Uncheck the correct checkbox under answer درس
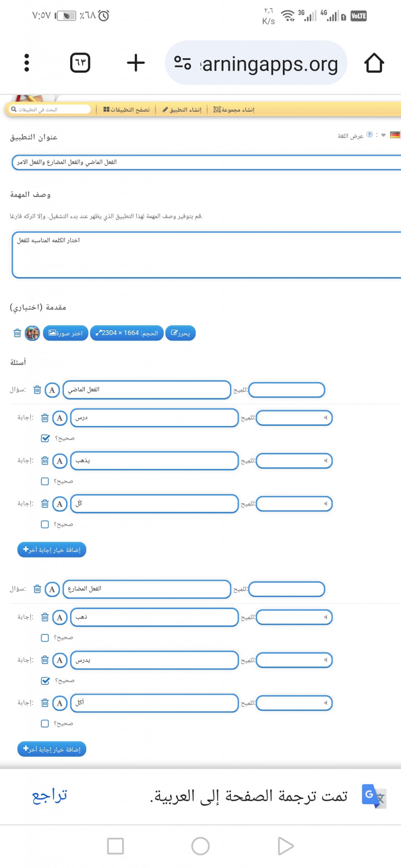Viewport: 401px width, 868px height. click(45, 438)
